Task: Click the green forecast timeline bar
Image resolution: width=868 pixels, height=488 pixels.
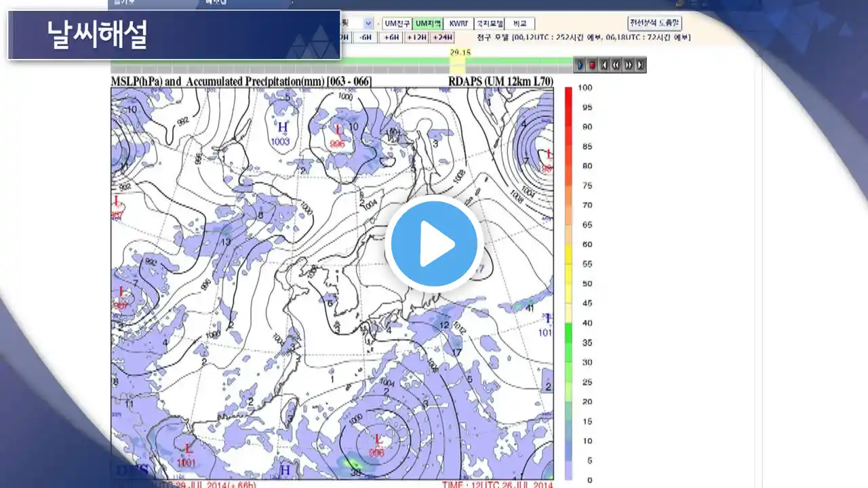Action: pyautogui.click(x=342, y=61)
